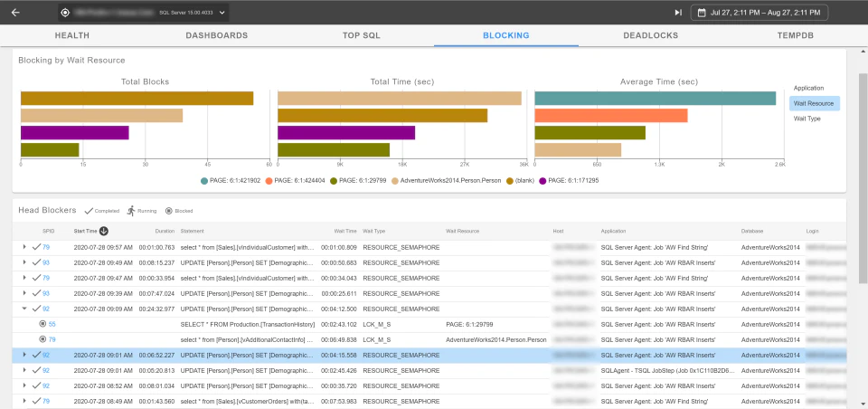
Task: Click the teal bar in Average Time chart
Action: coord(655,98)
